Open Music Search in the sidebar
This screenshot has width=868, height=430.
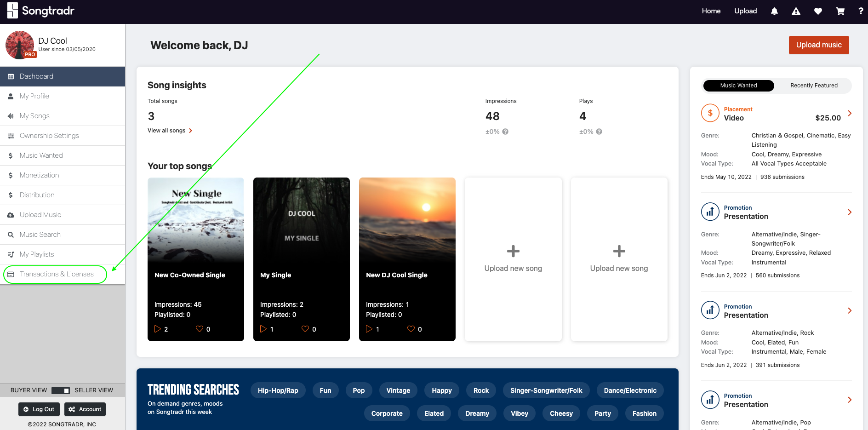click(x=63, y=235)
